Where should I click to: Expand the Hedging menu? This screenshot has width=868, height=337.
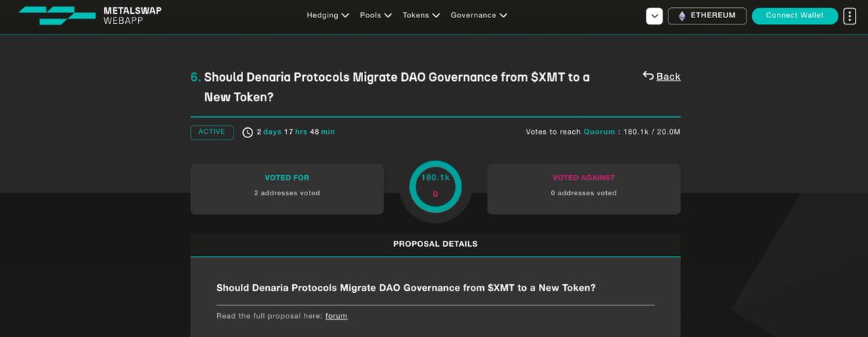click(328, 15)
